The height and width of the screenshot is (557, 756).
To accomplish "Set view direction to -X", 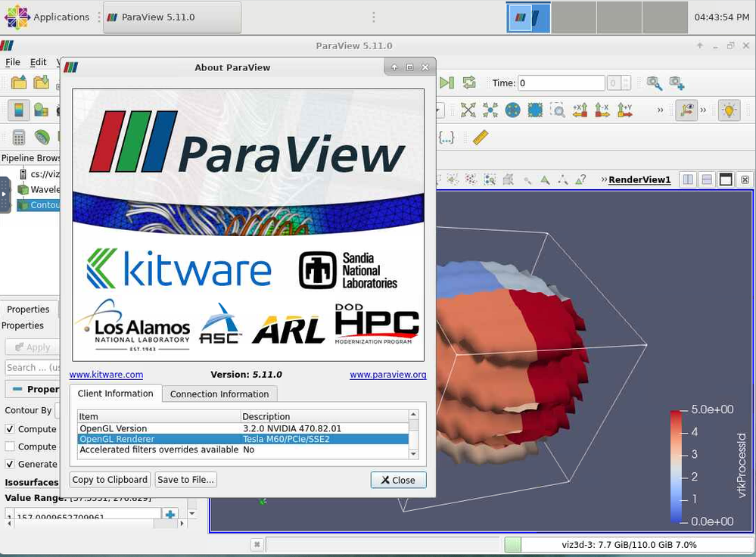I will coord(602,110).
